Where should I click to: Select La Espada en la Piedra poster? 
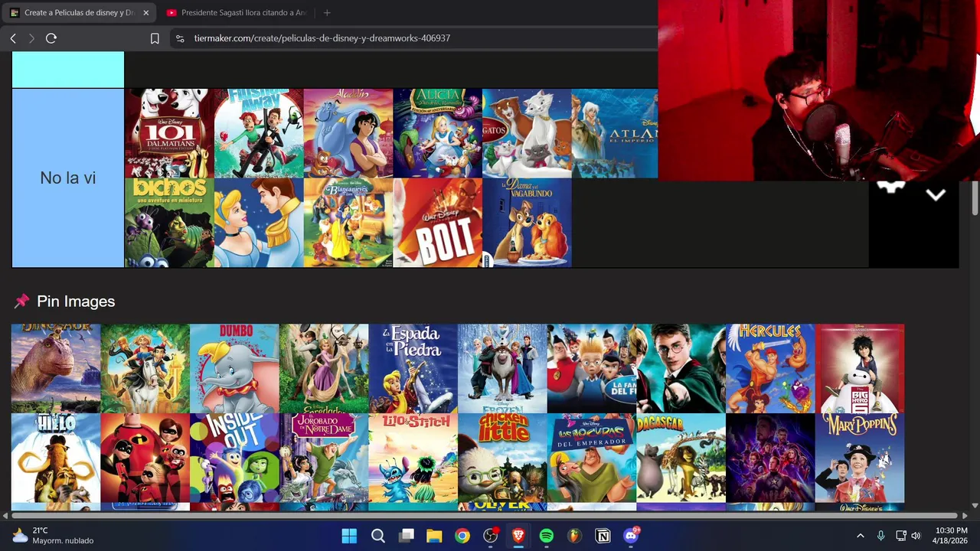(413, 368)
